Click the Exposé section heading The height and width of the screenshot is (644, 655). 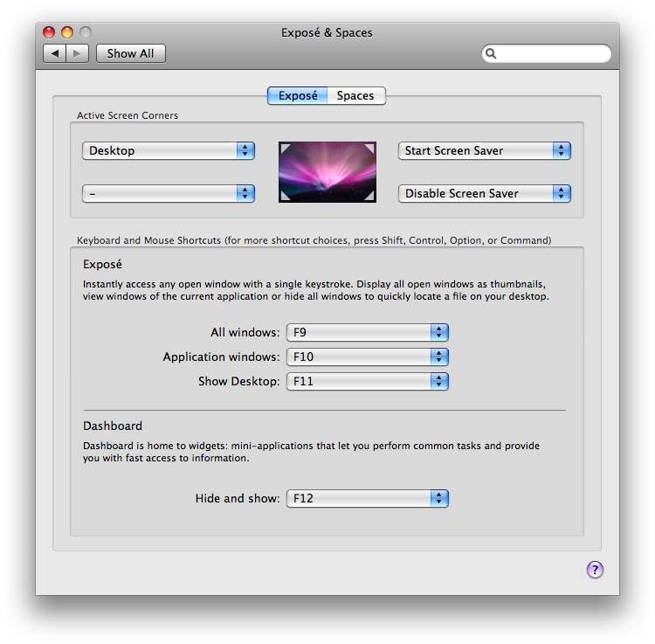pos(102,264)
